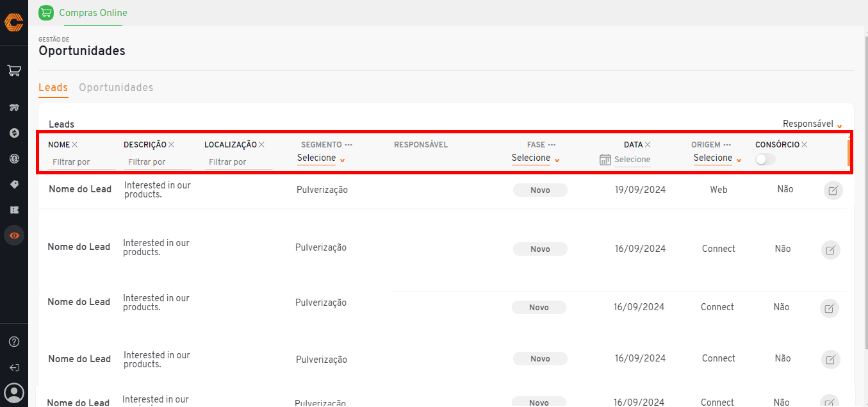Clear the DATA filter with its X

point(648,145)
